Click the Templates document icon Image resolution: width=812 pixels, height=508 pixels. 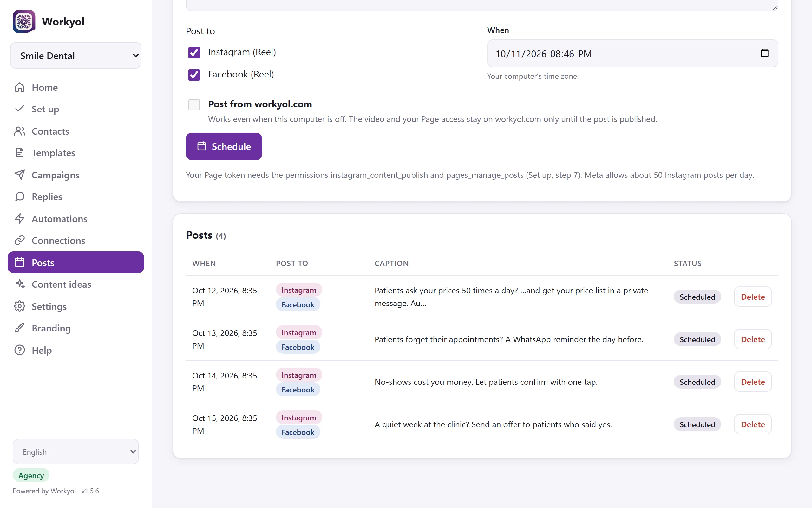click(x=20, y=153)
